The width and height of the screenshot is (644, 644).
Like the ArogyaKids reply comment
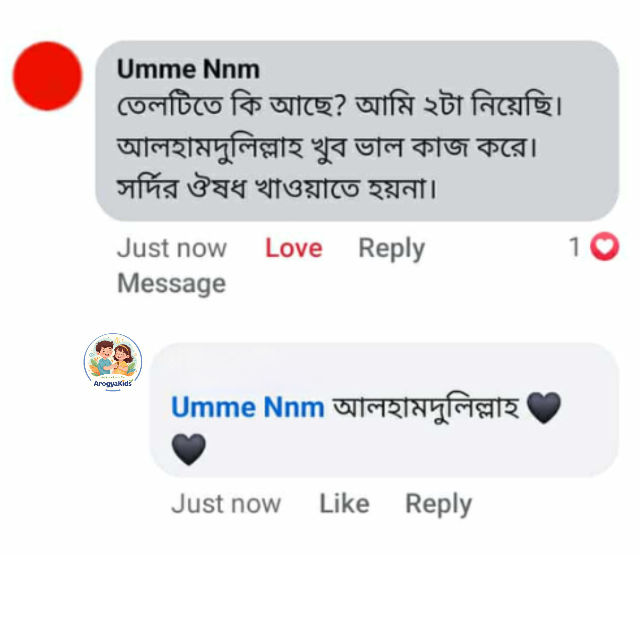pos(344,503)
